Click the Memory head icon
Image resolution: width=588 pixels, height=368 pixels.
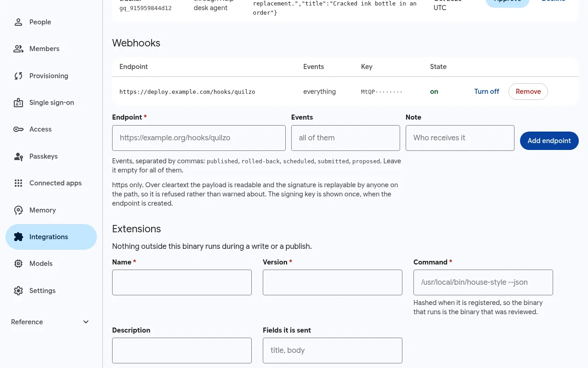pyautogui.click(x=18, y=210)
